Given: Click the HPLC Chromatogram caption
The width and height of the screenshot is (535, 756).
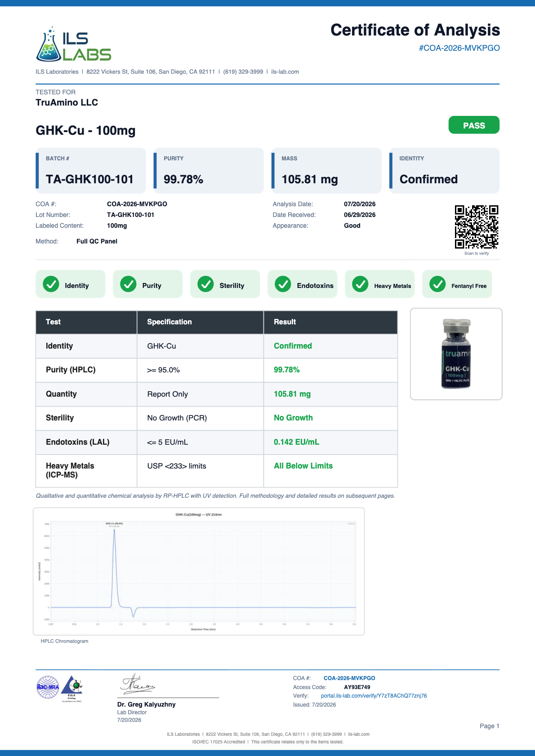Looking at the screenshot, I should tap(64, 641).
